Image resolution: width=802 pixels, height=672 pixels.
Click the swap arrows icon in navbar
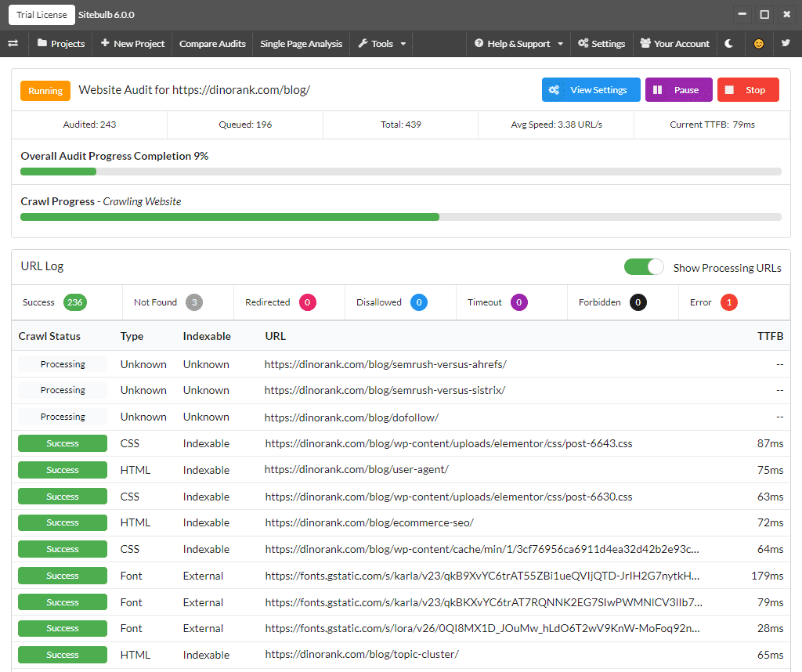tap(13, 44)
